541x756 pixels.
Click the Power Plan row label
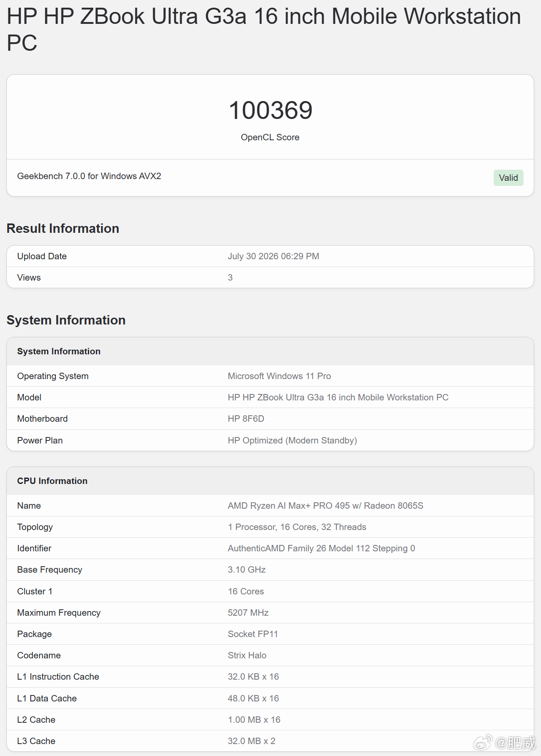pos(40,440)
